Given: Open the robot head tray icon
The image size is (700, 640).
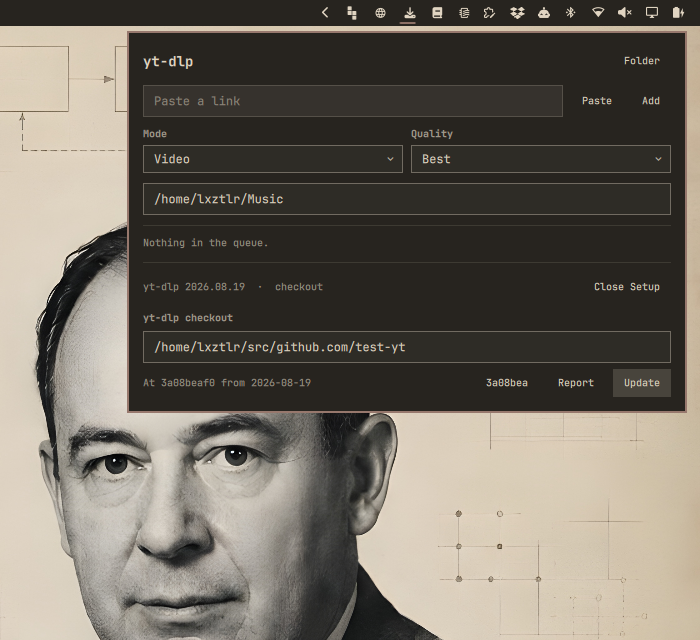Looking at the screenshot, I should [544, 12].
